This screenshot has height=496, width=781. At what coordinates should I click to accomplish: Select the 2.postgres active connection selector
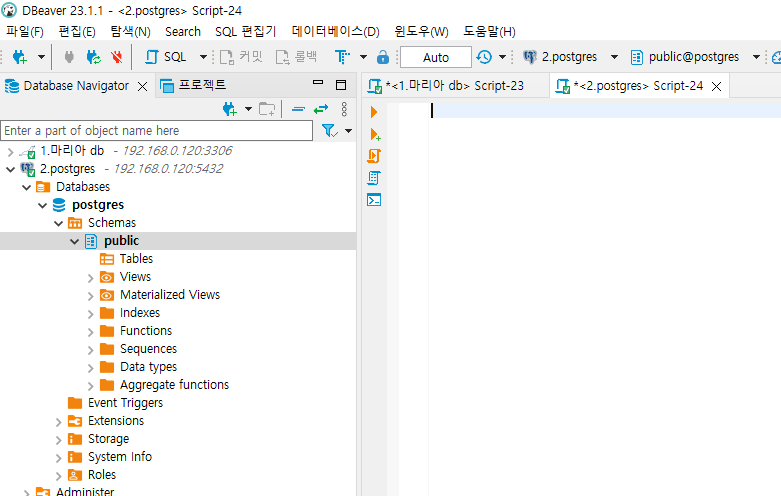pyautogui.click(x=570, y=57)
